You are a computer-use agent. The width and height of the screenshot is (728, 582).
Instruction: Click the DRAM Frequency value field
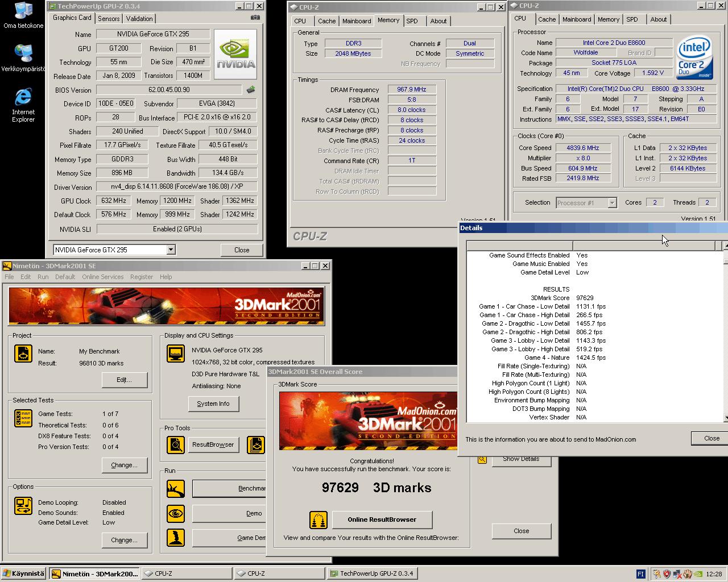[x=412, y=89]
